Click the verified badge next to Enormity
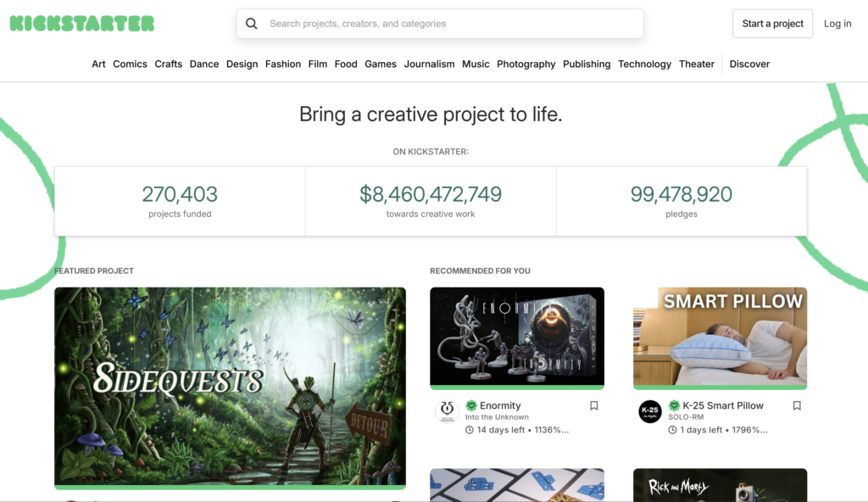The width and height of the screenshot is (868, 502). click(x=472, y=405)
